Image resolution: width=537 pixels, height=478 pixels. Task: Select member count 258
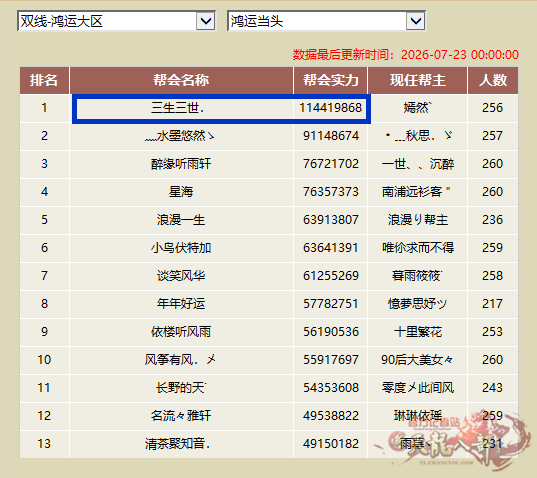pyautogui.click(x=492, y=276)
